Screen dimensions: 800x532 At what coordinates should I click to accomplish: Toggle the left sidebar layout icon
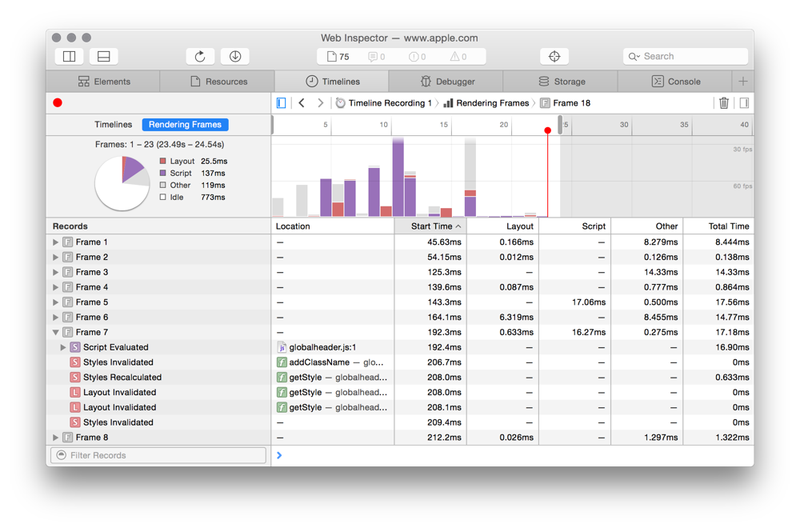[70, 57]
